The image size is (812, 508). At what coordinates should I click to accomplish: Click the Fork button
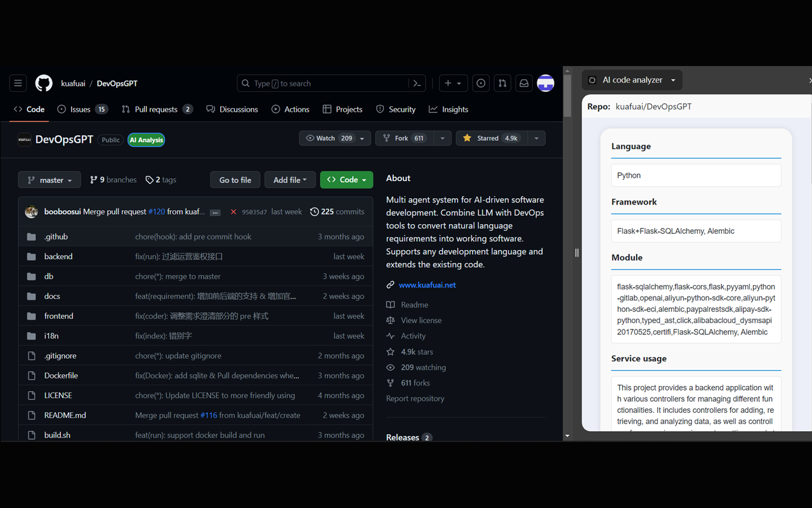point(405,138)
